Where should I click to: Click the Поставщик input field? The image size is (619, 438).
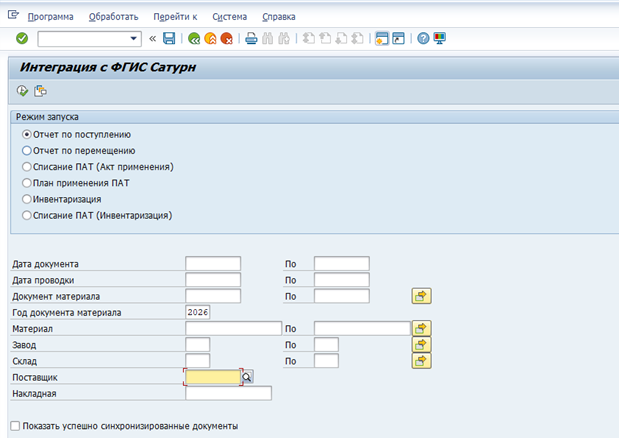click(x=213, y=377)
